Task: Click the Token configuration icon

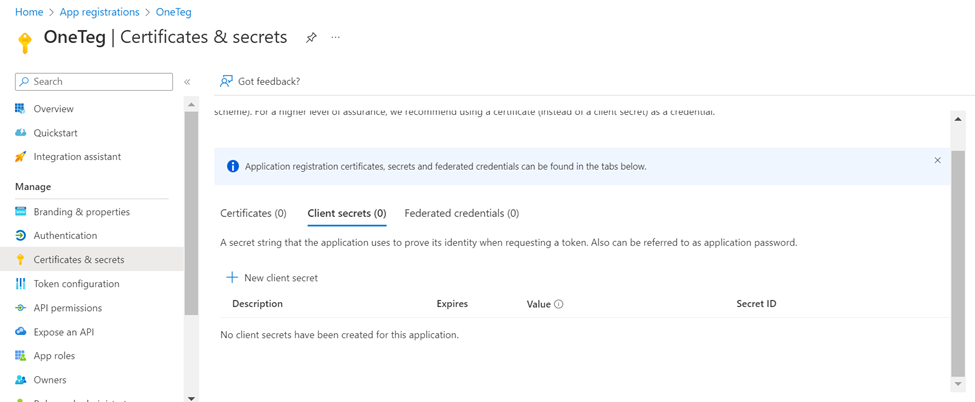Action: point(20,284)
